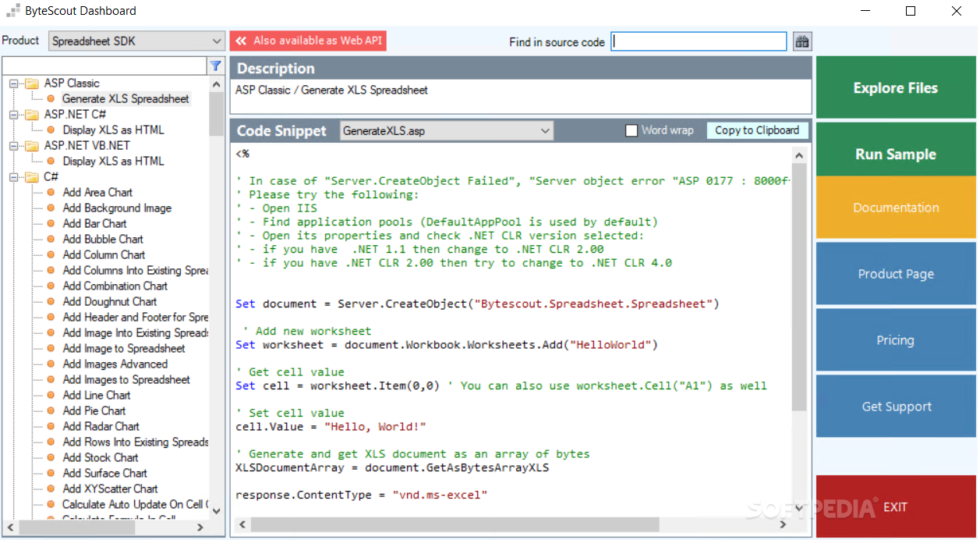The width and height of the screenshot is (980, 540).
Task: Select the Add XYScatter Chart sample
Action: [110, 489]
